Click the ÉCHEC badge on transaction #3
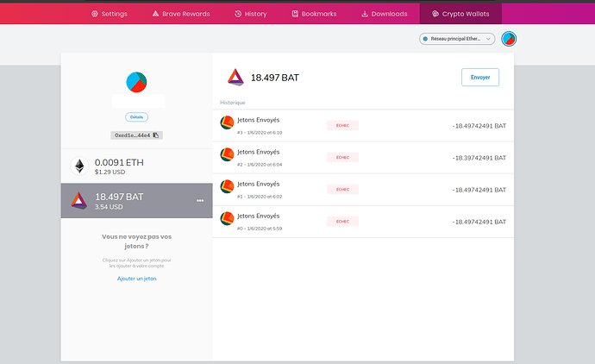Image resolution: width=595 pixels, height=364 pixels. [342, 125]
